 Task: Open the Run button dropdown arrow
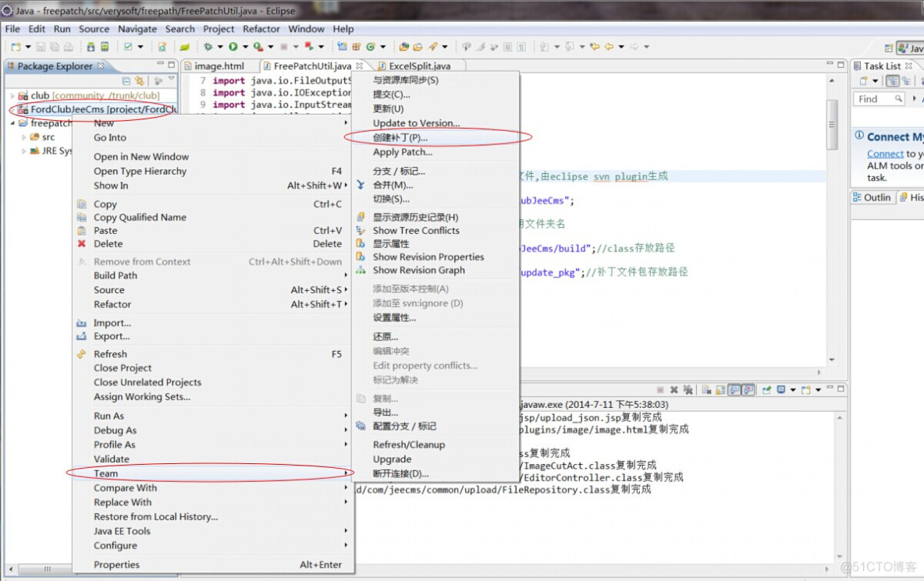[x=245, y=47]
